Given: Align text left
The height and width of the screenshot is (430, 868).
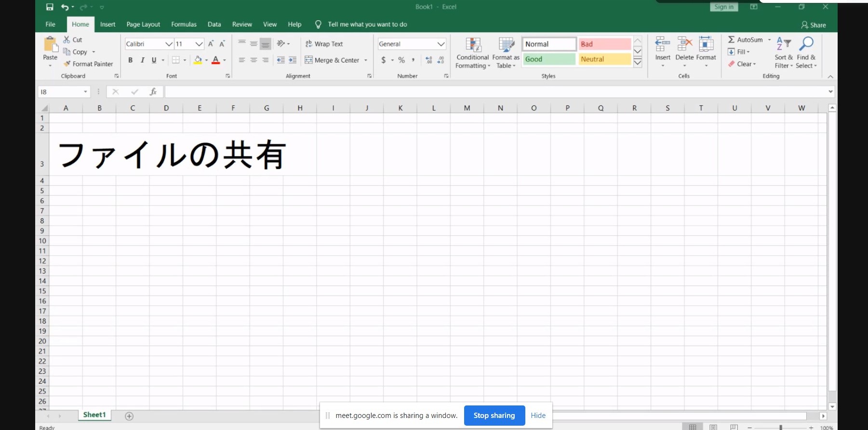Looking at the screenshot, I should tap(242, 60).
